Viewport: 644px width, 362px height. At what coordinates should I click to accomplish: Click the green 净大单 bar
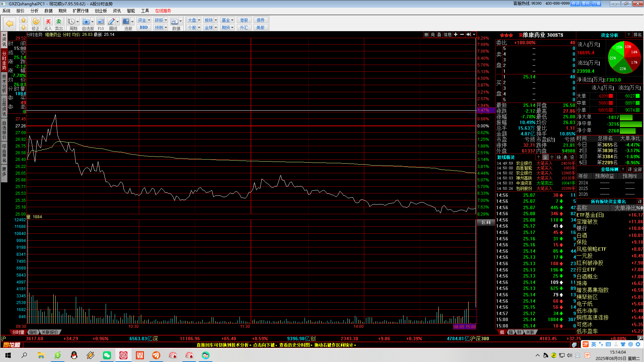(626, 117)
